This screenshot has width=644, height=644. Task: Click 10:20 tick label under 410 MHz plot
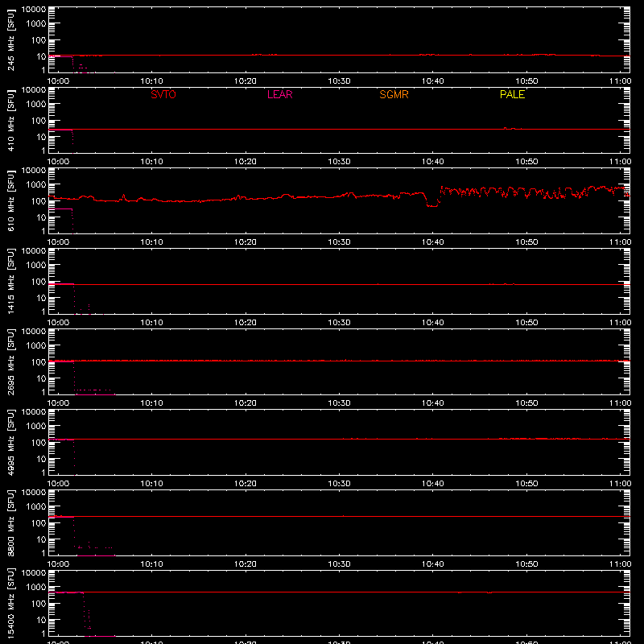pos(246,162)
